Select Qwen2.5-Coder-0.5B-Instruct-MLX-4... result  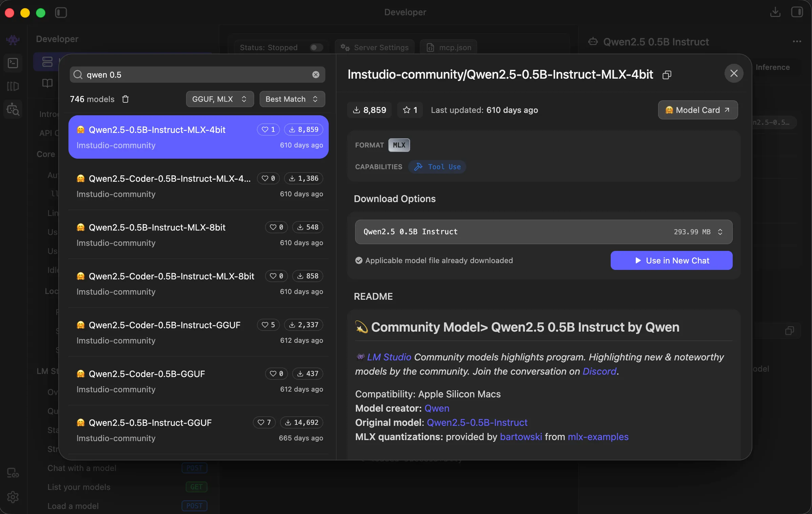click(x=199, y=186)
